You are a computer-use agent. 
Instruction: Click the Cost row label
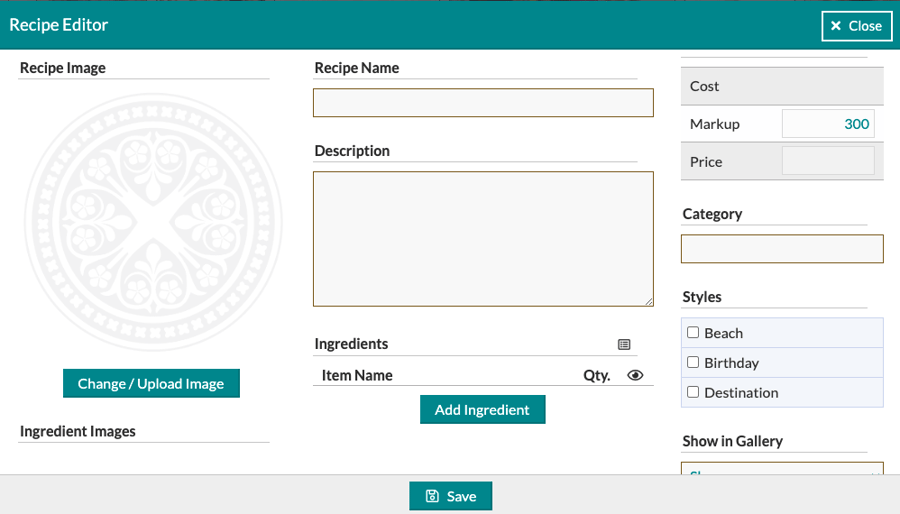pos(704,86)
